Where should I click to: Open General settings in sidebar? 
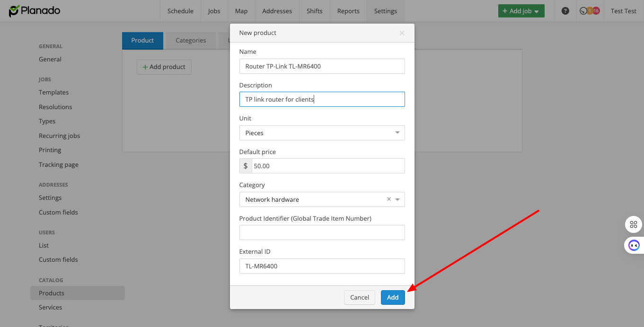50,60
